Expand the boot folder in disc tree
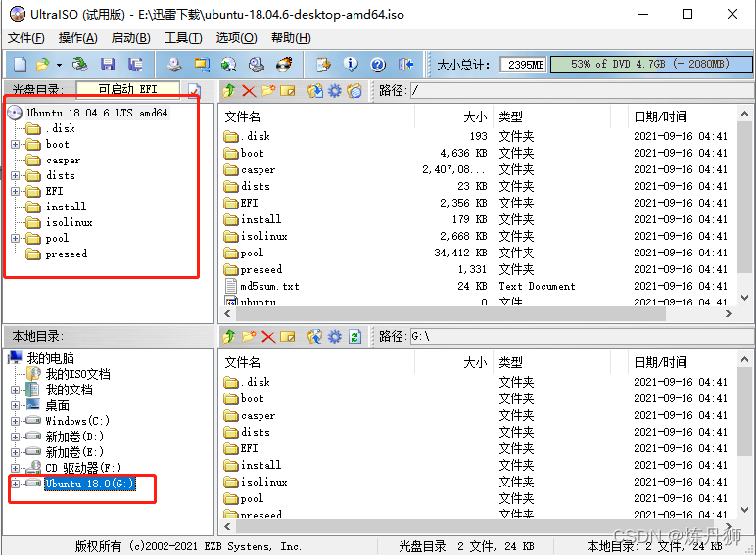The image size is (756, 555). click(16, 145)
